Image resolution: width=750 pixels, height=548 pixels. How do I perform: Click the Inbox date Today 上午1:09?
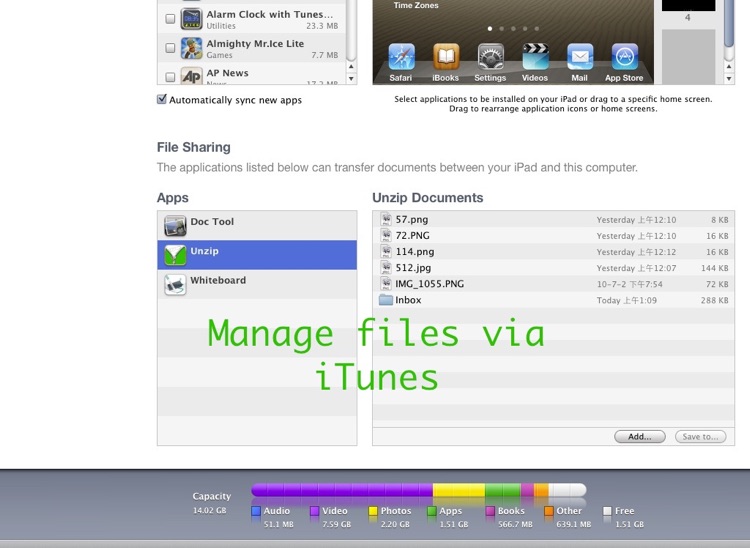pyautogui.click(x=627, y=300)
